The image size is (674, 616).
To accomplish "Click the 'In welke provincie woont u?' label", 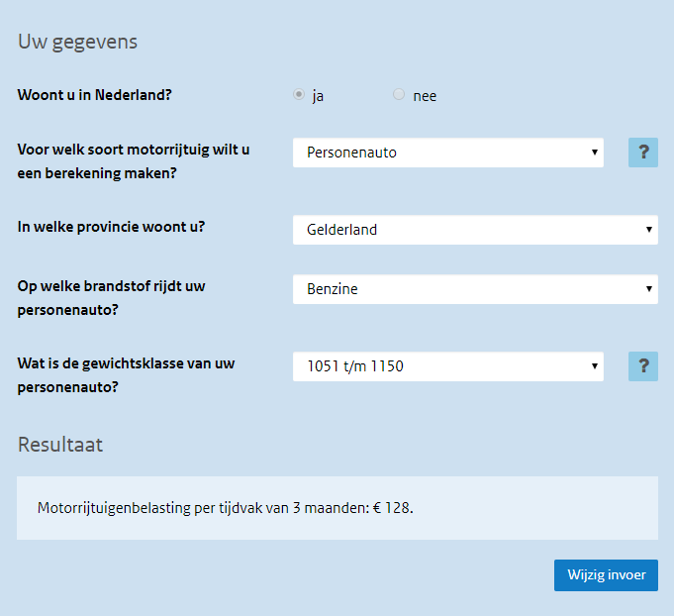I will [x=111, y=226].
